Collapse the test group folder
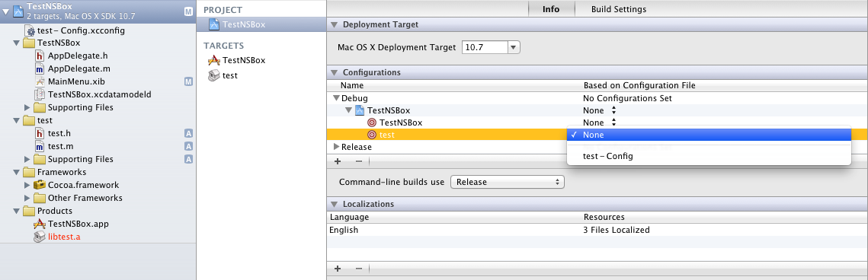This screenshot has height=280, width=868. click(16, 120)
